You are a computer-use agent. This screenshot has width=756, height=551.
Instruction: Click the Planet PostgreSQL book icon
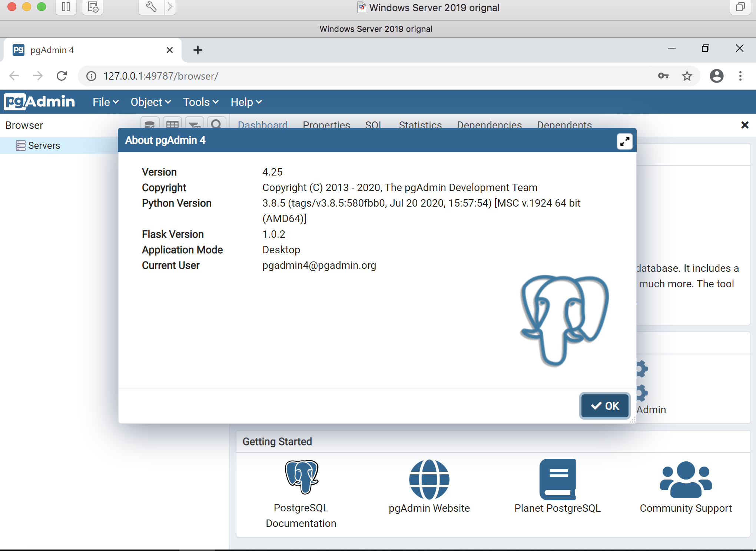click(x=557, y=479)
